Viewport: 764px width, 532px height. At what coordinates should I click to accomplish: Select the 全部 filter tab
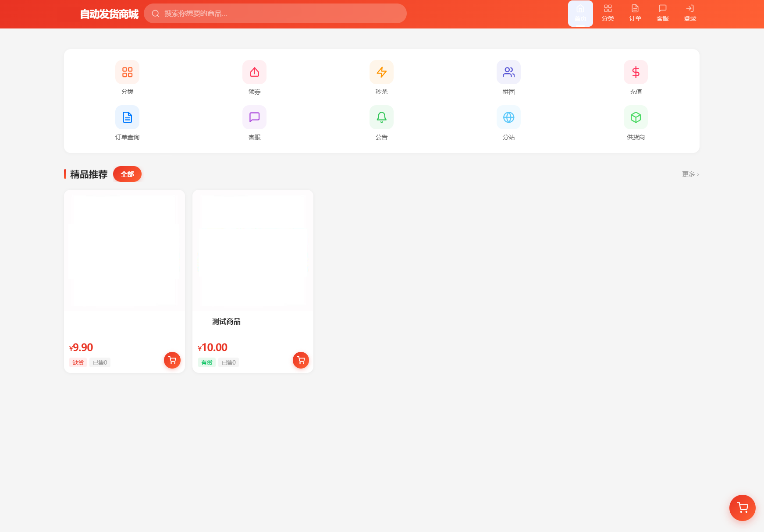pos(127,174)
